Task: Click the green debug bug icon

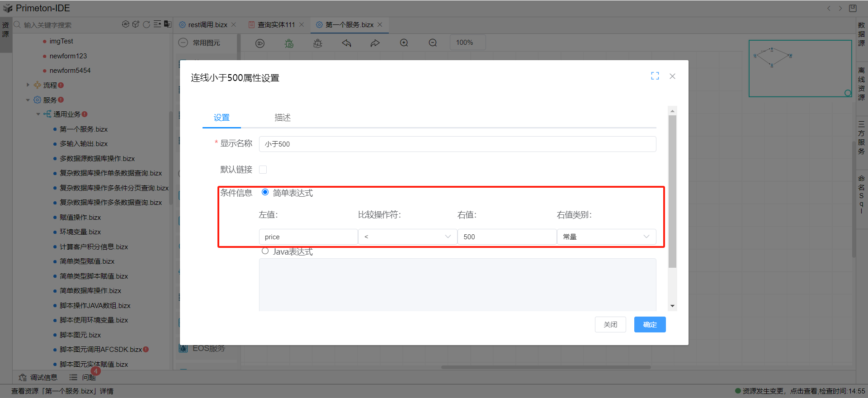Action: 289,43
